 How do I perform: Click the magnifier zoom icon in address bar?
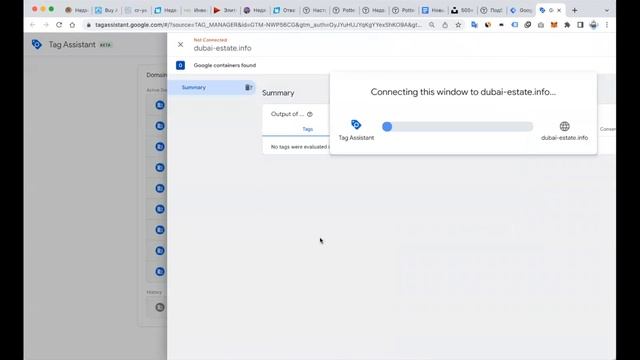(431, 25)
